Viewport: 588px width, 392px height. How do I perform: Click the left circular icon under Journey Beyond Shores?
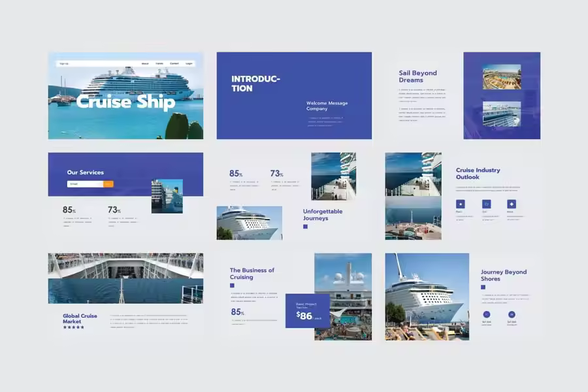(x=487, y=314)
